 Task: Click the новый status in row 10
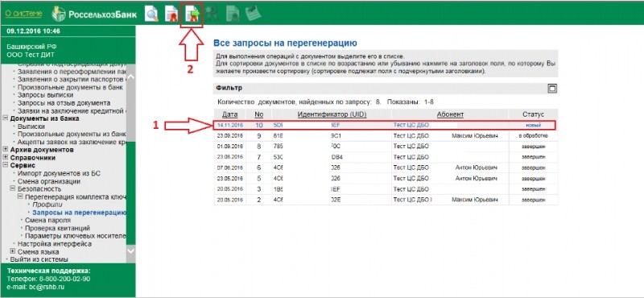(533, 125)
